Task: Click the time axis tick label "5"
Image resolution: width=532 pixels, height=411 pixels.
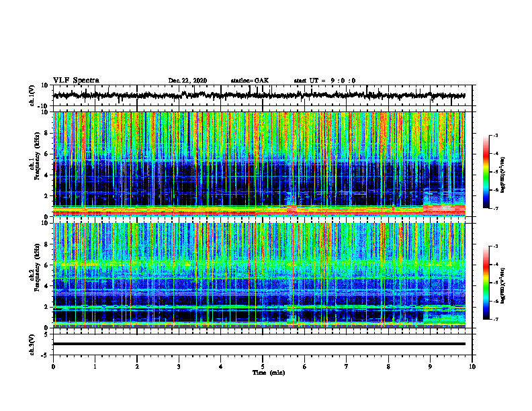Action: (263, 367)
